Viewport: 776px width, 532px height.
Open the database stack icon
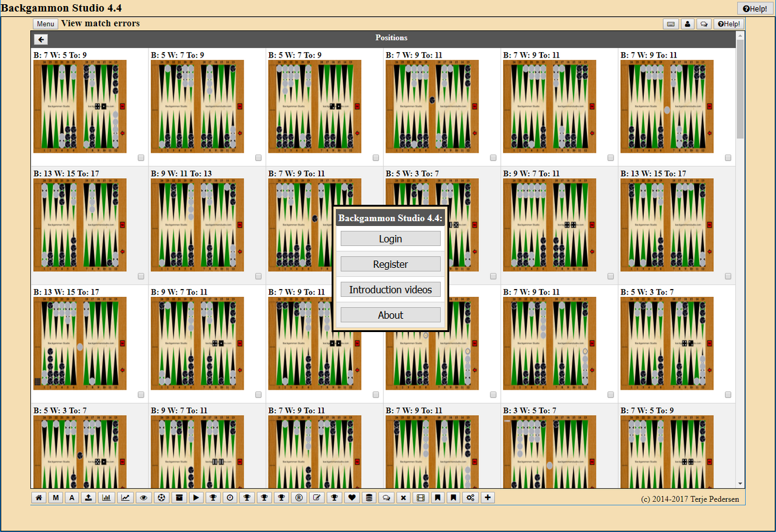point(368,497)
